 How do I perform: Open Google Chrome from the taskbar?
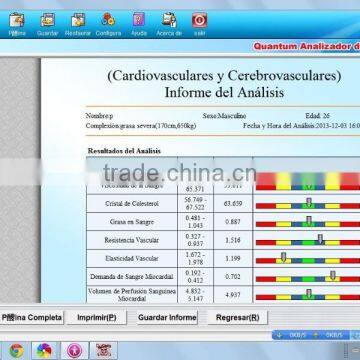coord(17,351)
